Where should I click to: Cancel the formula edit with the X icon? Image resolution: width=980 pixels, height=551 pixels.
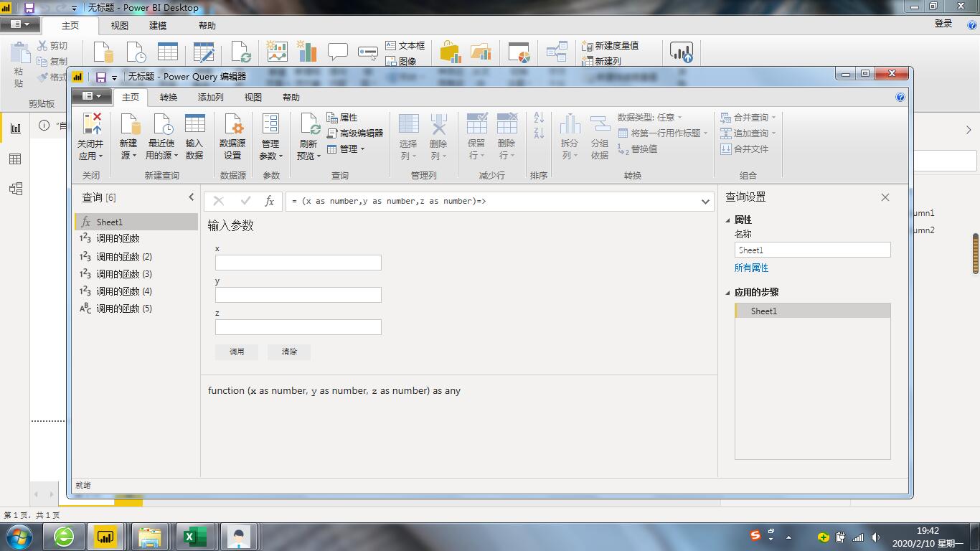219,202
